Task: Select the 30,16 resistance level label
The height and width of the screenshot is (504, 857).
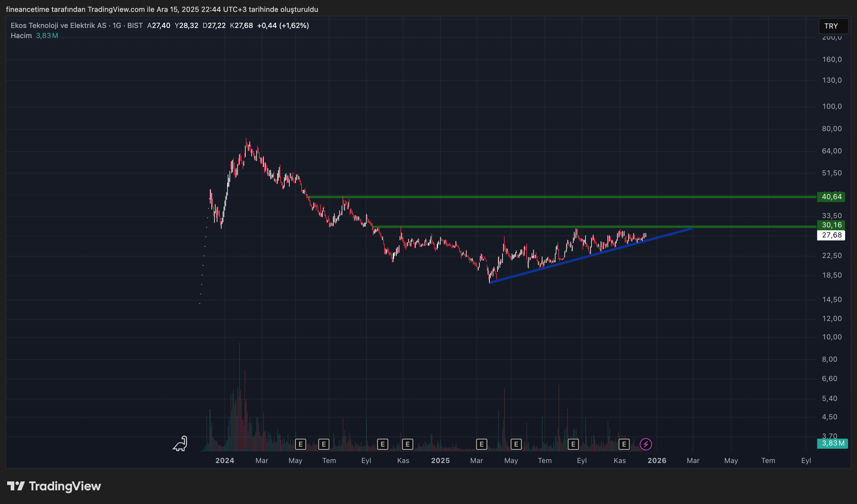Action: 832,225
